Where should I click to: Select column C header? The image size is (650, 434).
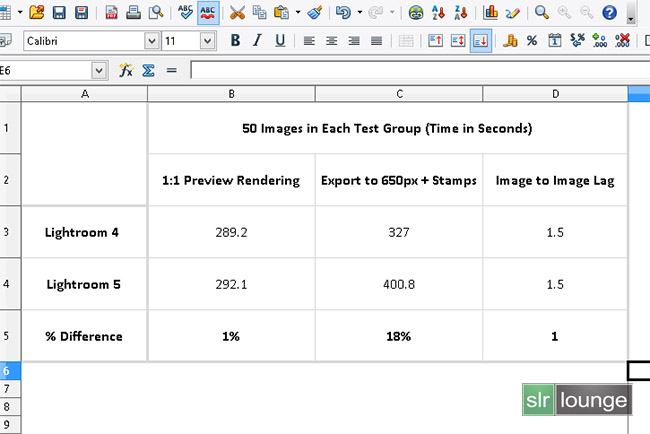399,94
